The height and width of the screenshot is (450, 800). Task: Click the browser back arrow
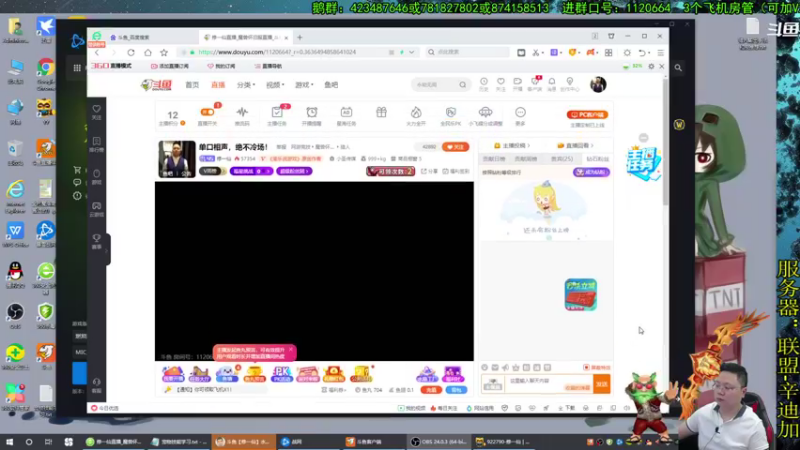97,53
